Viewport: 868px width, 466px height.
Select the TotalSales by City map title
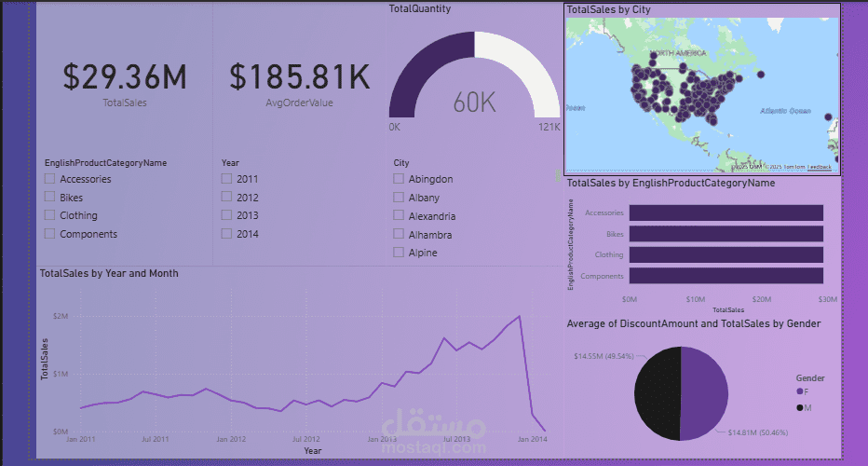[x=608, y=9]
